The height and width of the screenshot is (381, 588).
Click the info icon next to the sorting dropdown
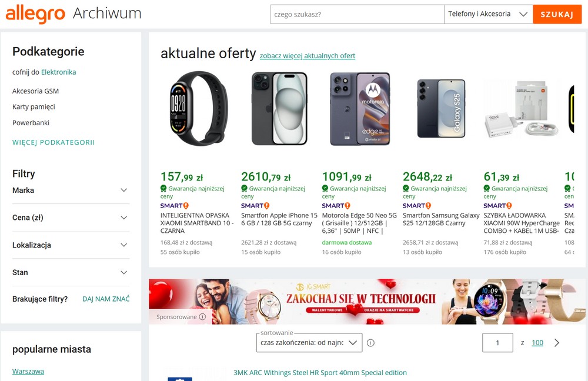pos(371,342)
